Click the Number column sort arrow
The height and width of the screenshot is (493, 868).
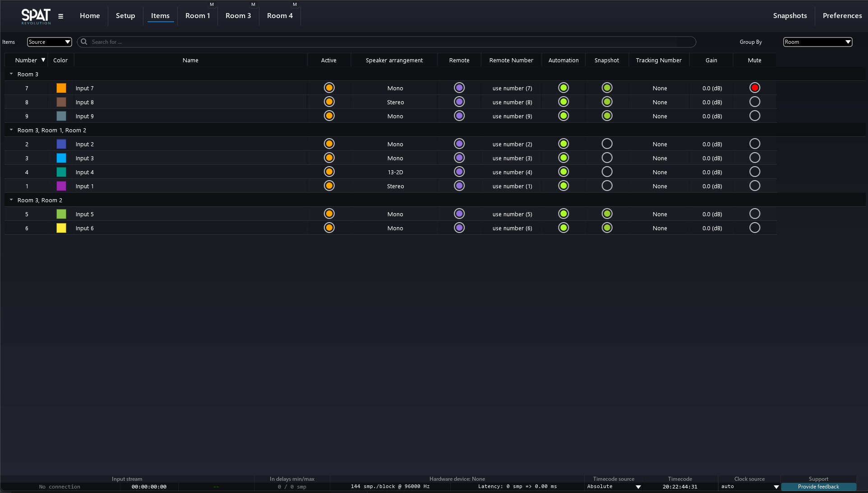click(x=43, y=60)
